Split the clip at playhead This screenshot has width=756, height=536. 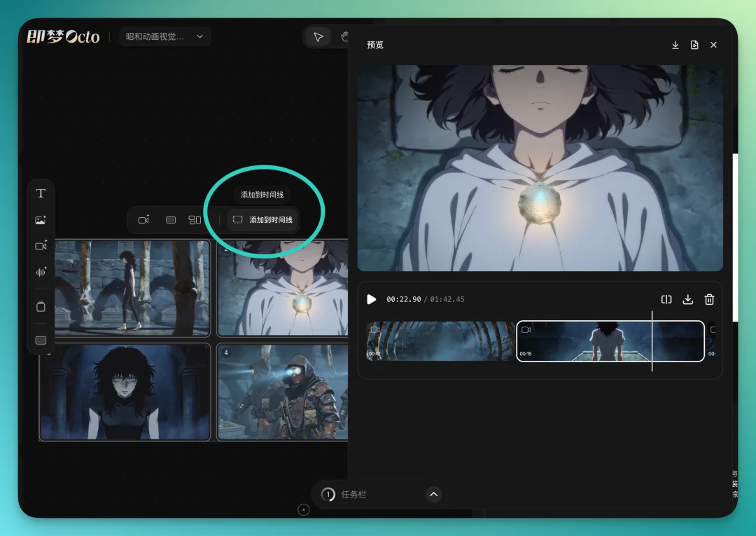click(666, 299)
